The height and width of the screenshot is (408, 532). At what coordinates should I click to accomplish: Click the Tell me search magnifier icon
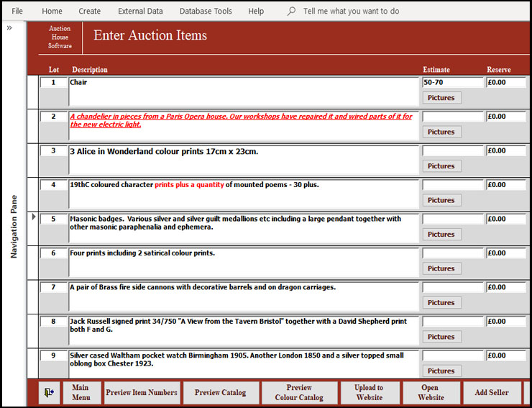291,12
